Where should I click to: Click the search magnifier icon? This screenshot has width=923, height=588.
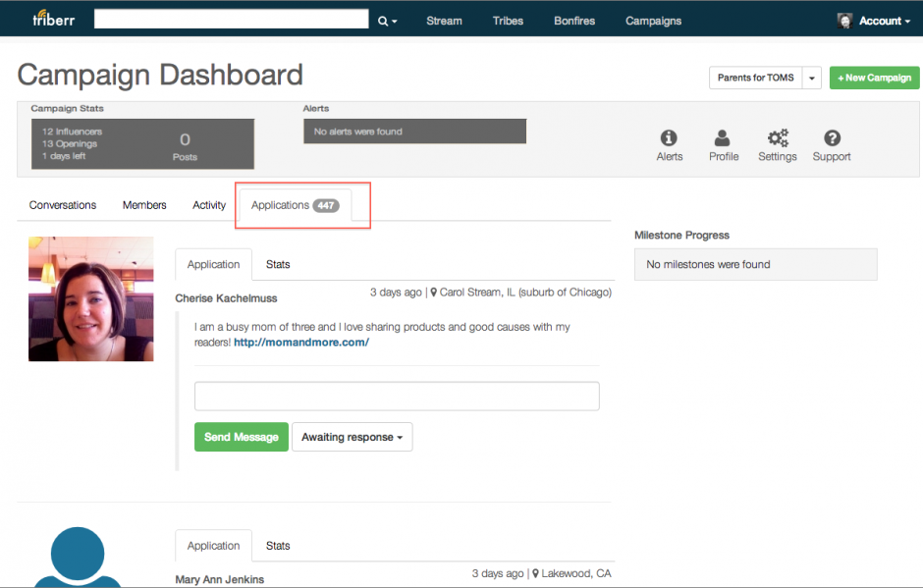(x=383, y=22)
